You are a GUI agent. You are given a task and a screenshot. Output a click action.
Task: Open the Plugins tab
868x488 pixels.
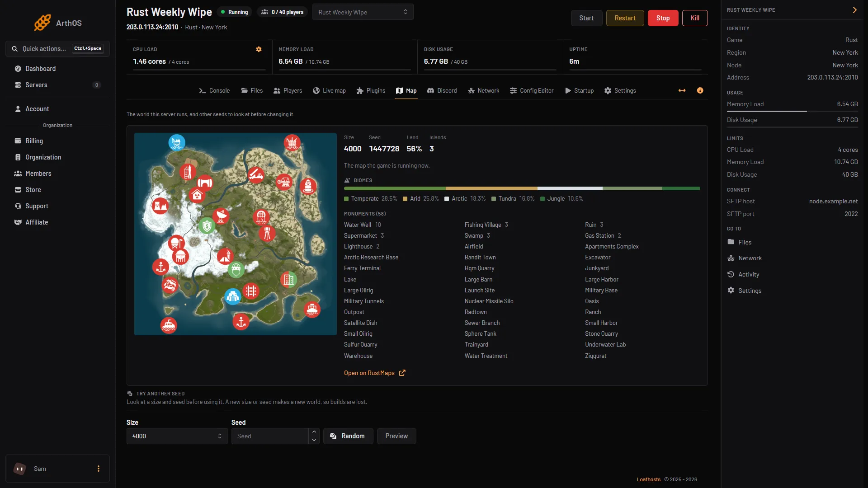[371, 90]
